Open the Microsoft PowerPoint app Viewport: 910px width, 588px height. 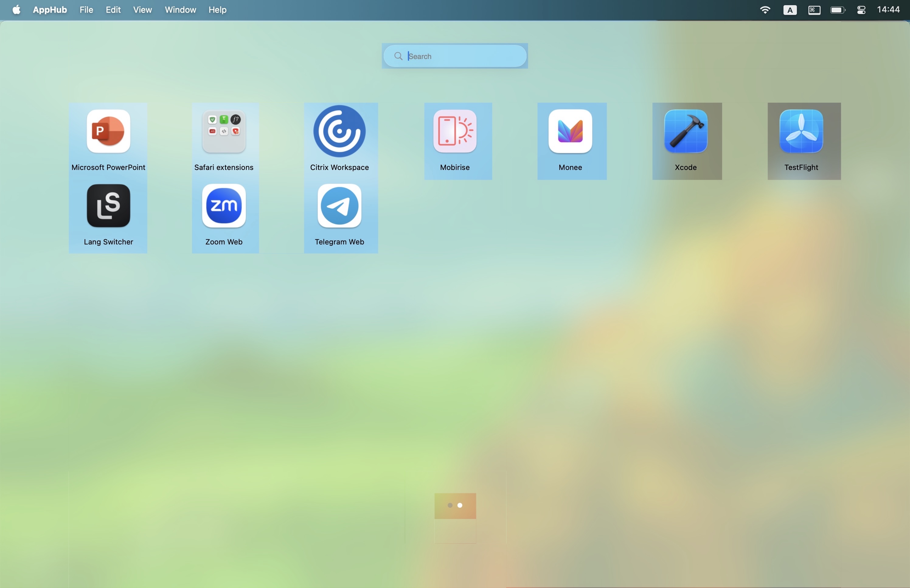coord(109,132)
